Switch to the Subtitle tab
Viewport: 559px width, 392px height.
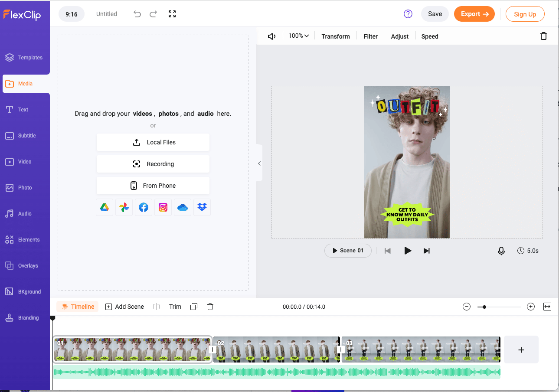[x=25, y=136]
